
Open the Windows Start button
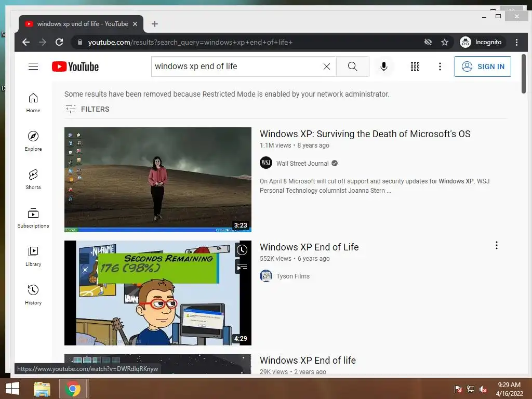12,389
